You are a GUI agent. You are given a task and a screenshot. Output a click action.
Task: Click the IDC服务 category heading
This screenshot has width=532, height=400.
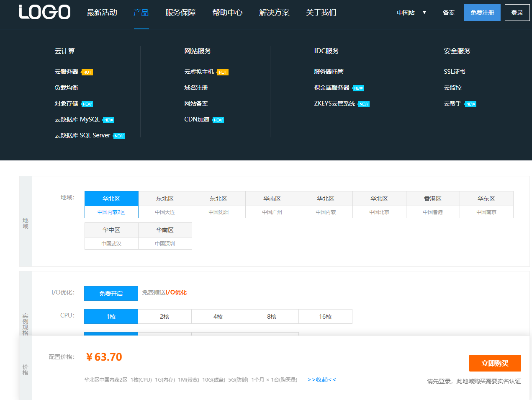[x=326, y=51]
